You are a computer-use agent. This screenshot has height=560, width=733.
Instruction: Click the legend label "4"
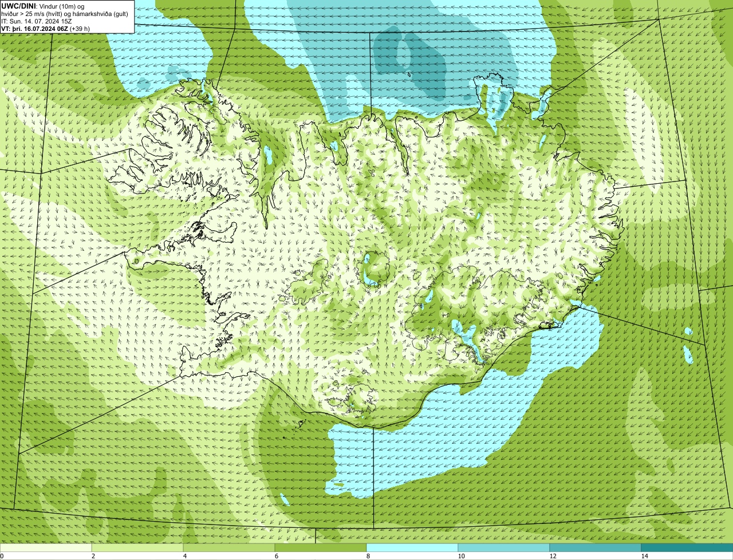click(184, 556)
